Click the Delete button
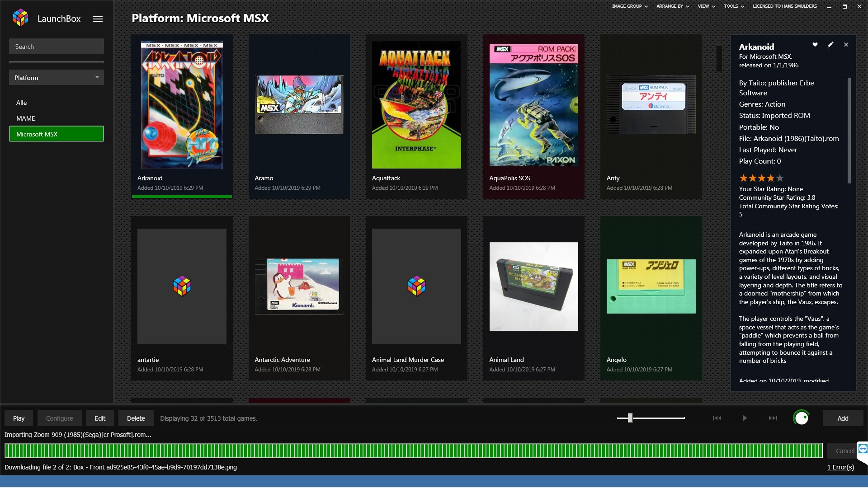The width and height of the screenshot is (868, 488). (136, 418)
